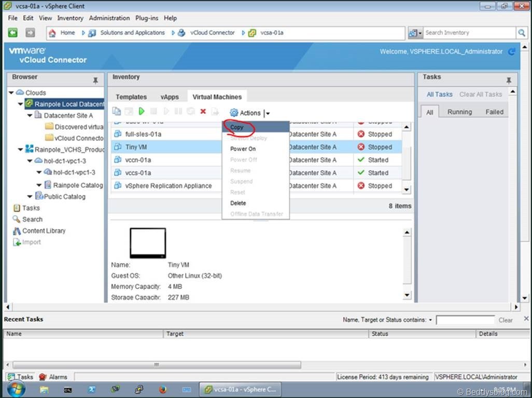Screen dimensions: 532x398
Task: Collapse the Public Catalog node
Action: click(x=30, y=197)
